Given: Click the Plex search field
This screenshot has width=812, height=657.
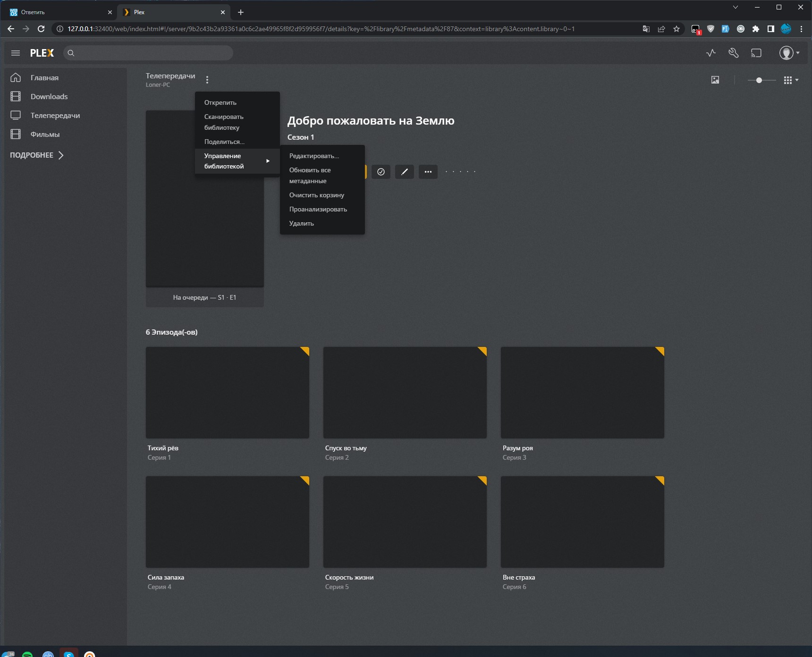Looking at the screenshot, I should click(151, 53).
